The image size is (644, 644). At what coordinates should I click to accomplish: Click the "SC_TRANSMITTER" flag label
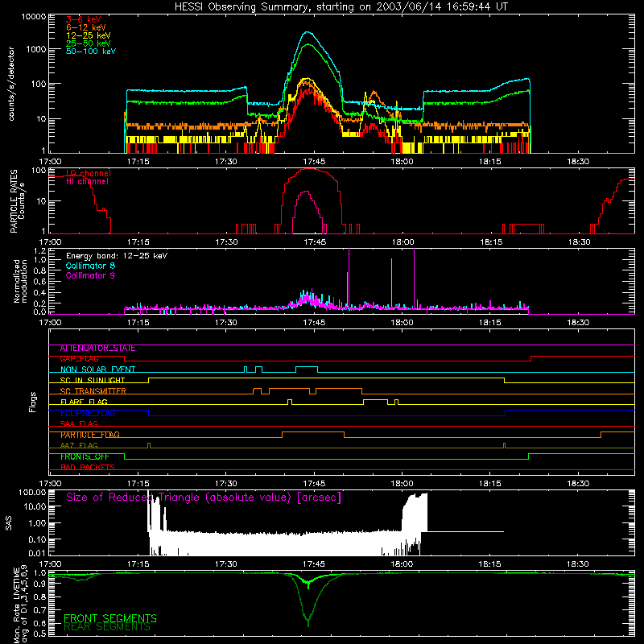93,391
